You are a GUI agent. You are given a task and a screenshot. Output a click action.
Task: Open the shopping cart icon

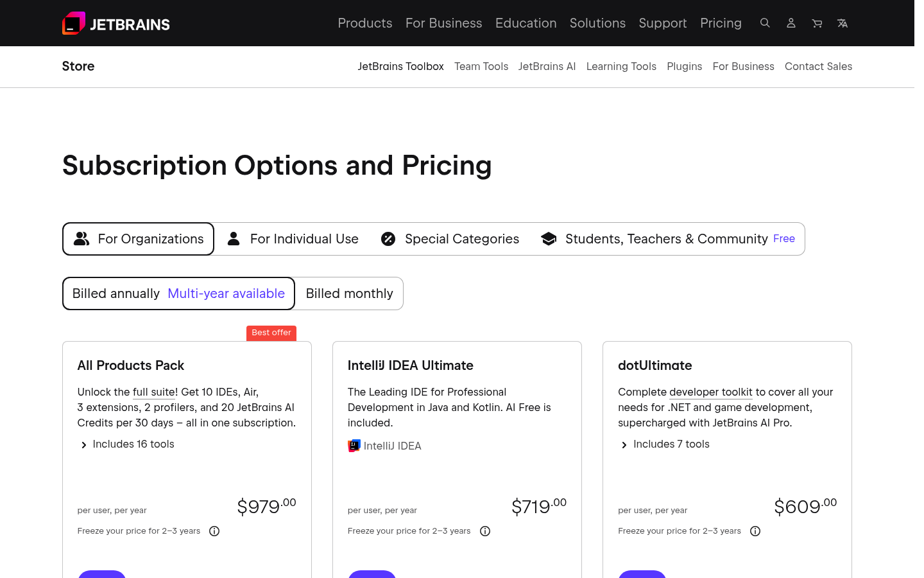tap(817, 23)
